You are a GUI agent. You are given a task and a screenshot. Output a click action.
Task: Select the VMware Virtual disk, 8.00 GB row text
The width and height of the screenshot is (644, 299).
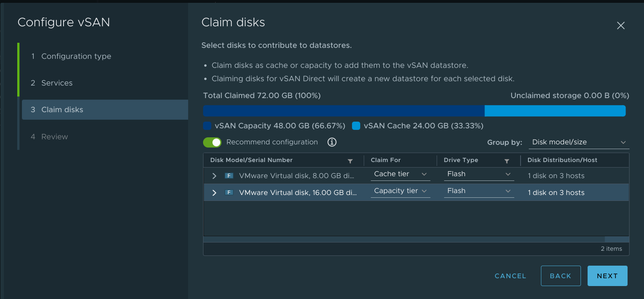(296, 176)
